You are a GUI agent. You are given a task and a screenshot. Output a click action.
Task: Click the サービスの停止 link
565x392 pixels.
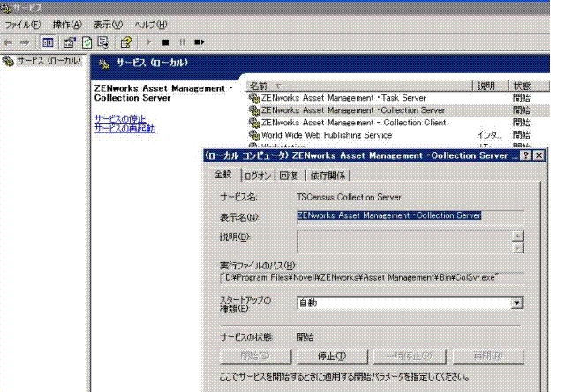120,118
